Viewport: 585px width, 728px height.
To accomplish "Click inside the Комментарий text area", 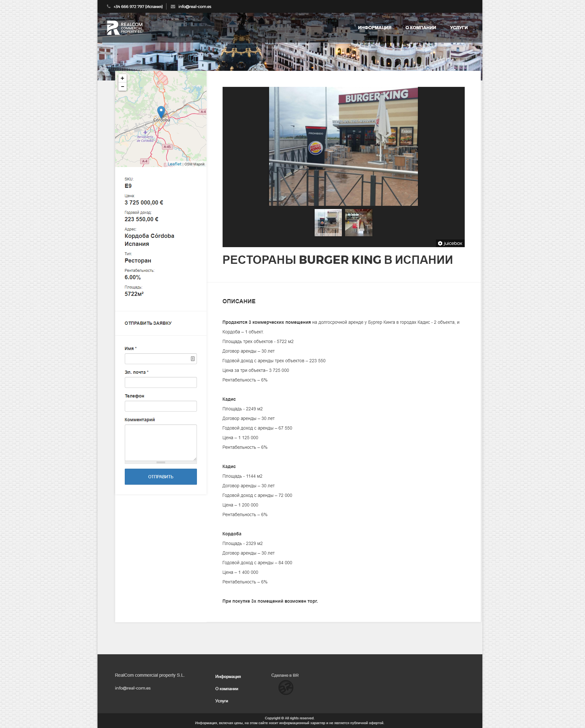I will click(160, 442).
